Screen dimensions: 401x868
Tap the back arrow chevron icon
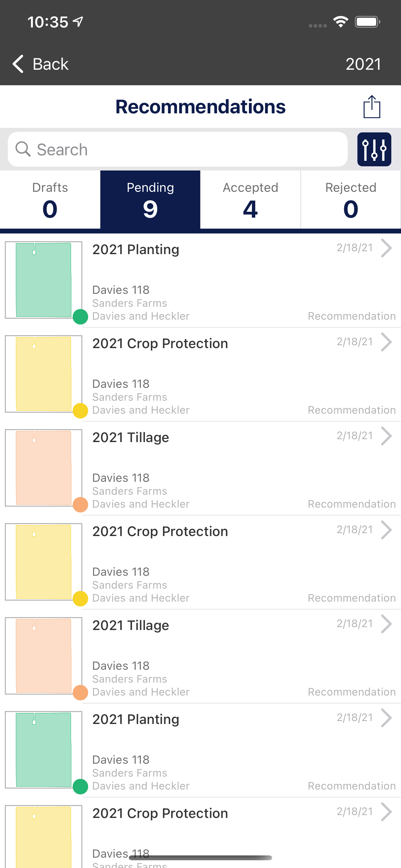[18, 64]
